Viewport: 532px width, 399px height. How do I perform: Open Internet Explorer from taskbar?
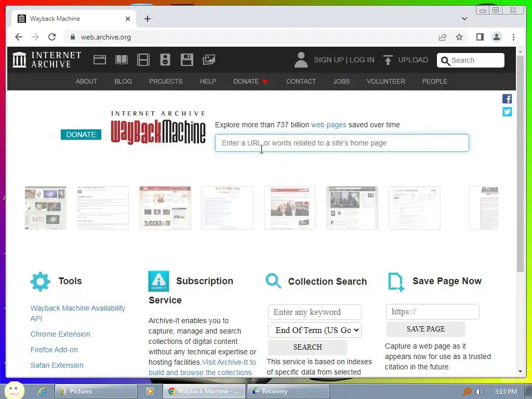point(42,391)
